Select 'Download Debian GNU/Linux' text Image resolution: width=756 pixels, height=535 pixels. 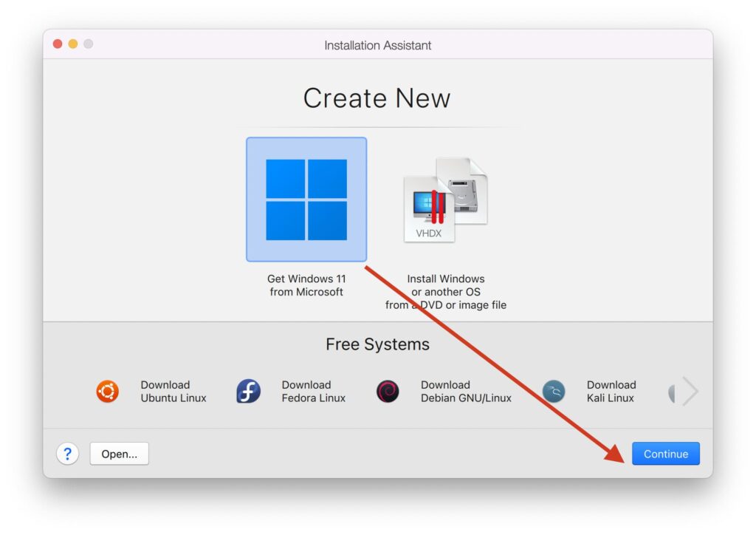[x=465, y=391]
